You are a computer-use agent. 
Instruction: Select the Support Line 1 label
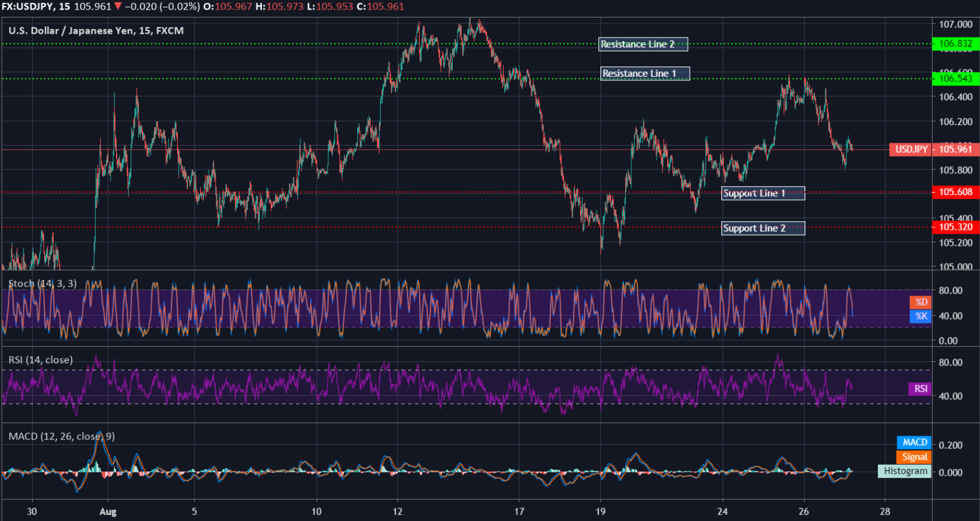(763, 193)
